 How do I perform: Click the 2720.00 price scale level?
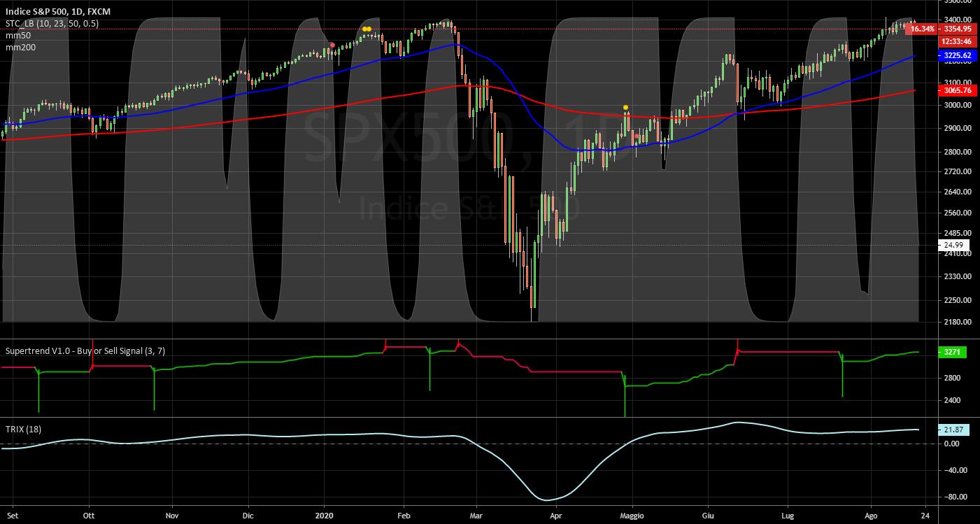click(958, 171)
